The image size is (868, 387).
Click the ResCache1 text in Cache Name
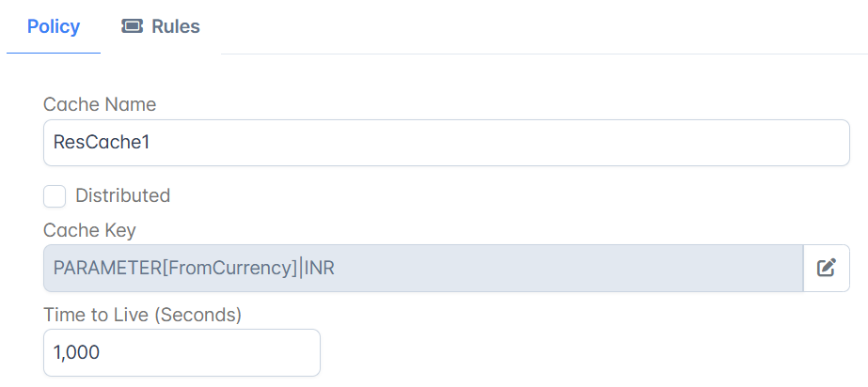coord(102,143)
